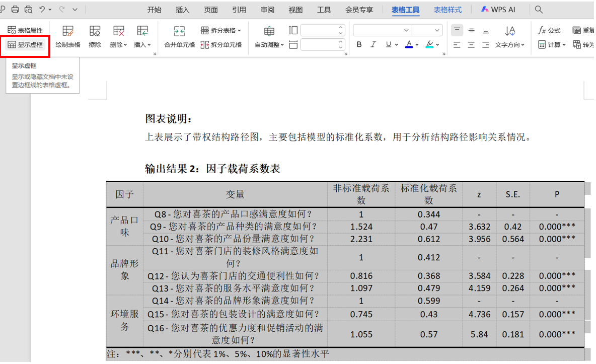This screenshot has height=364, width=596.
Task: Increase the row height stepper value
Action: click(x=341, y=28)
